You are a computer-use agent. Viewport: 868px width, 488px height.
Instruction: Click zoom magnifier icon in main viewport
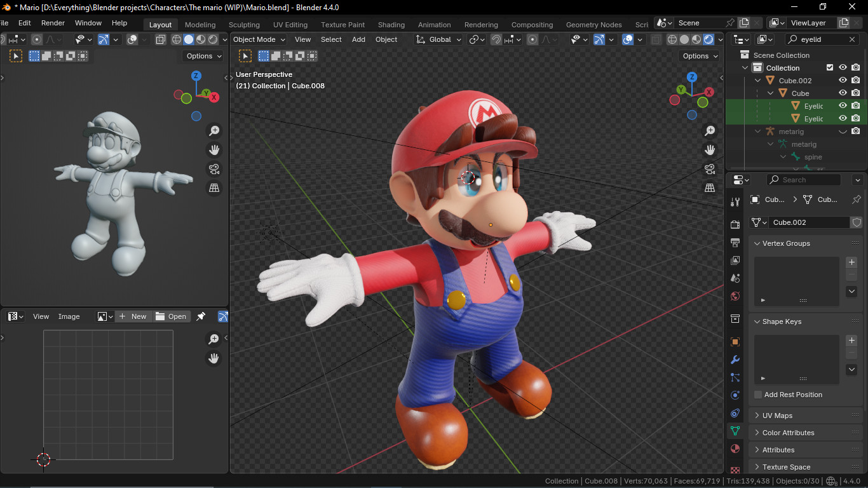pyautogui.click(x=710, y=131)
